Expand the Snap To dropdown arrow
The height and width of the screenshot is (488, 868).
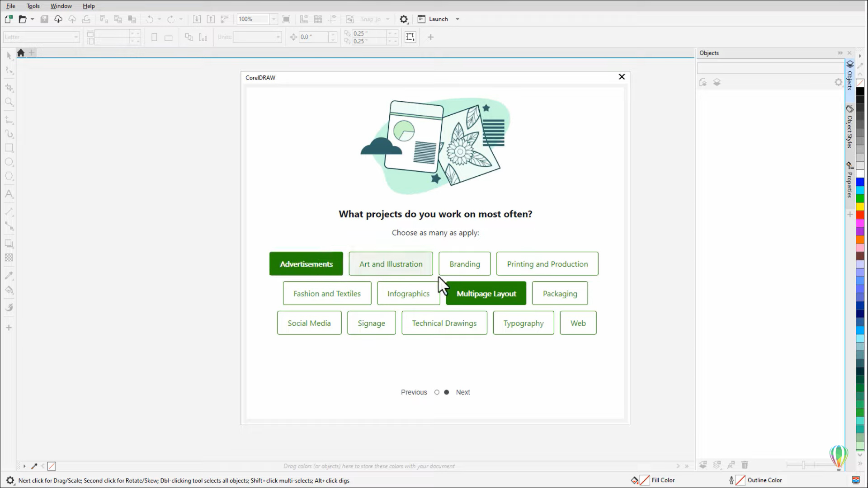pyautogui.click(x=388, y=19)
